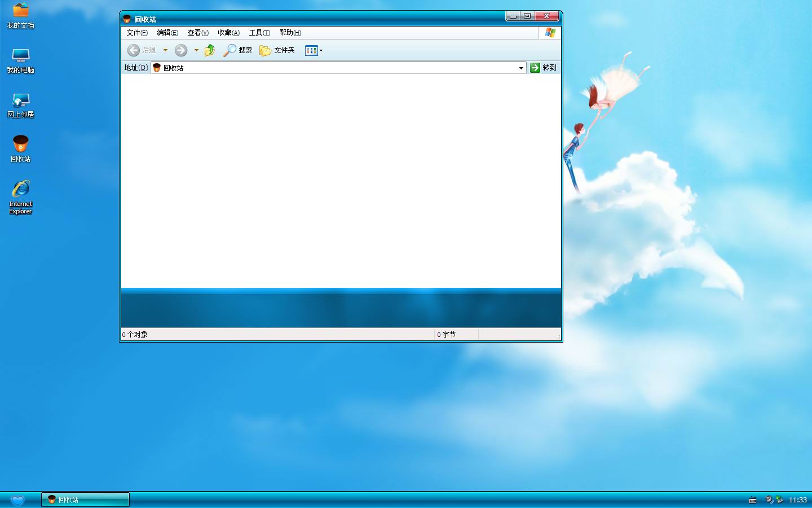Open the Views icon button
The height and width of the screenshot is (508, 812).
[x=311, y=50]
